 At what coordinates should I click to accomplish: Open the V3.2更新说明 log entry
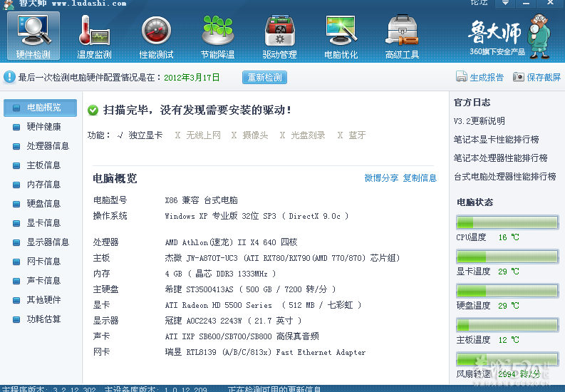point(479,121)
